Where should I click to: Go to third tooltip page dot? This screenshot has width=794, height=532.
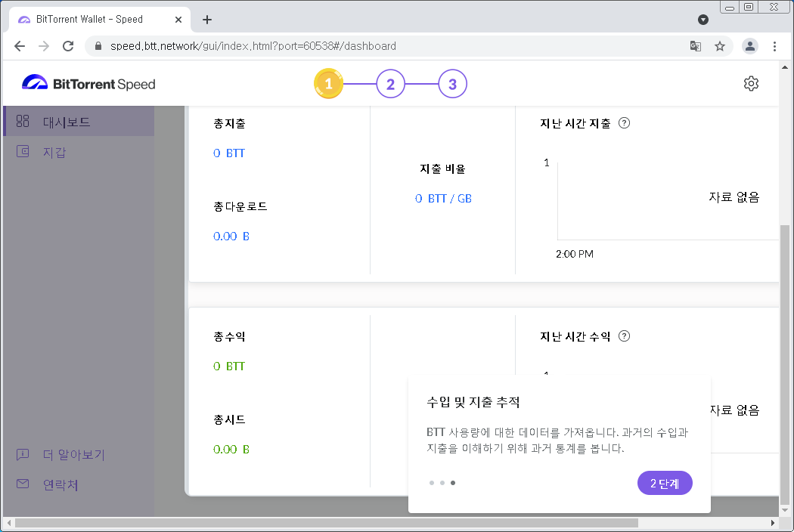(453, 483)
